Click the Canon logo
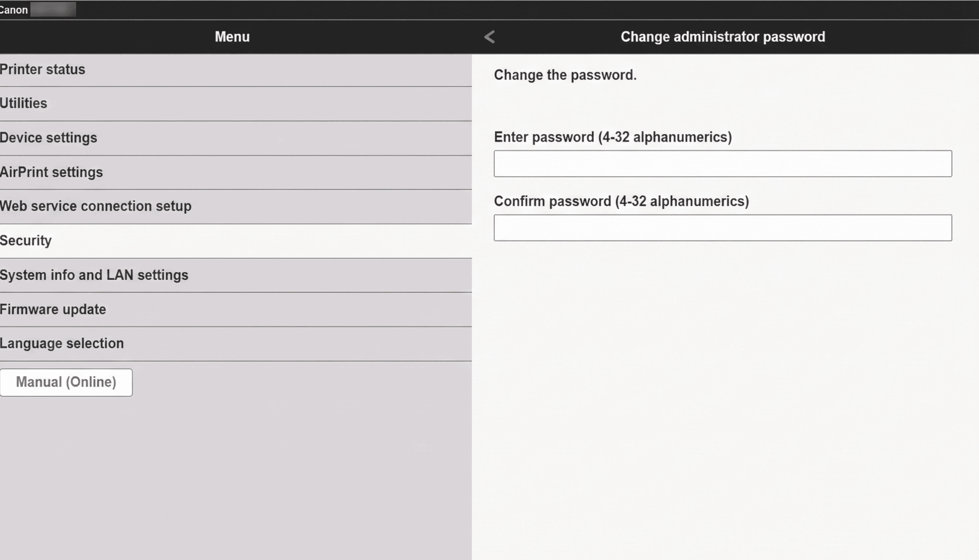The height and width of the screenshot is (560, 979). pos(14,9)
